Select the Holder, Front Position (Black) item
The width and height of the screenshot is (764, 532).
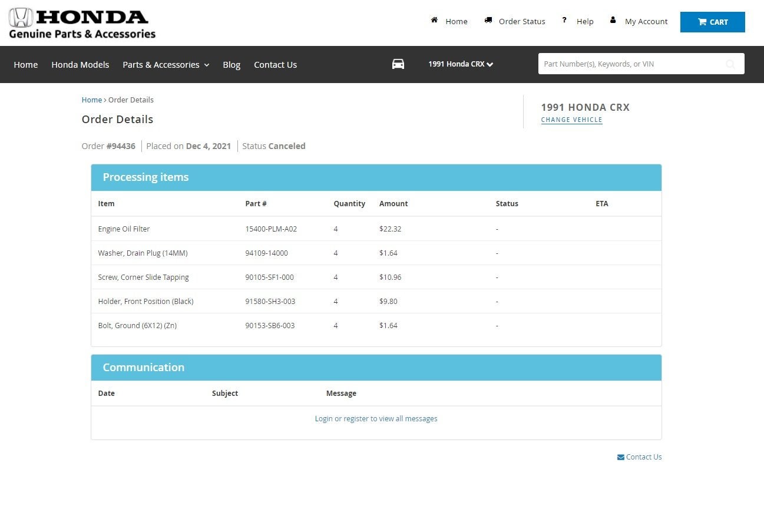145,301
